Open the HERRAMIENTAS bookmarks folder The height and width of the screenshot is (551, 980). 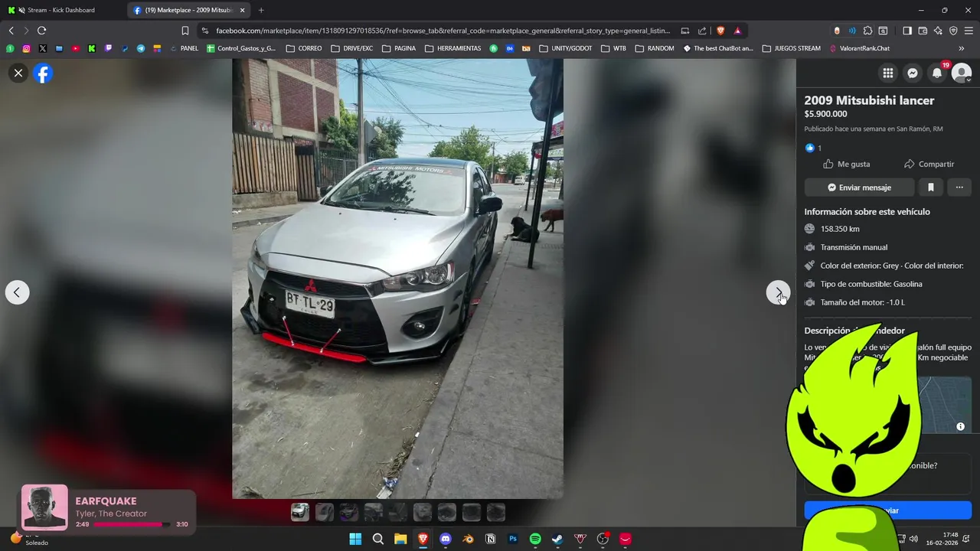pos(453,48)
